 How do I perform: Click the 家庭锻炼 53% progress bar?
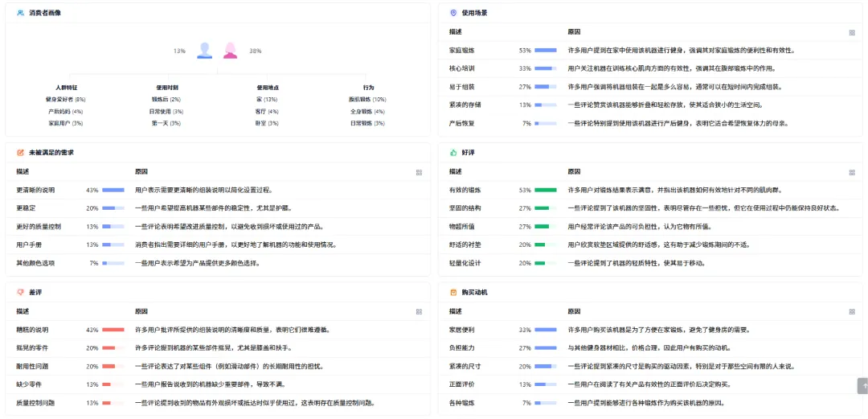pyautogui.click(x=546, y=51)
